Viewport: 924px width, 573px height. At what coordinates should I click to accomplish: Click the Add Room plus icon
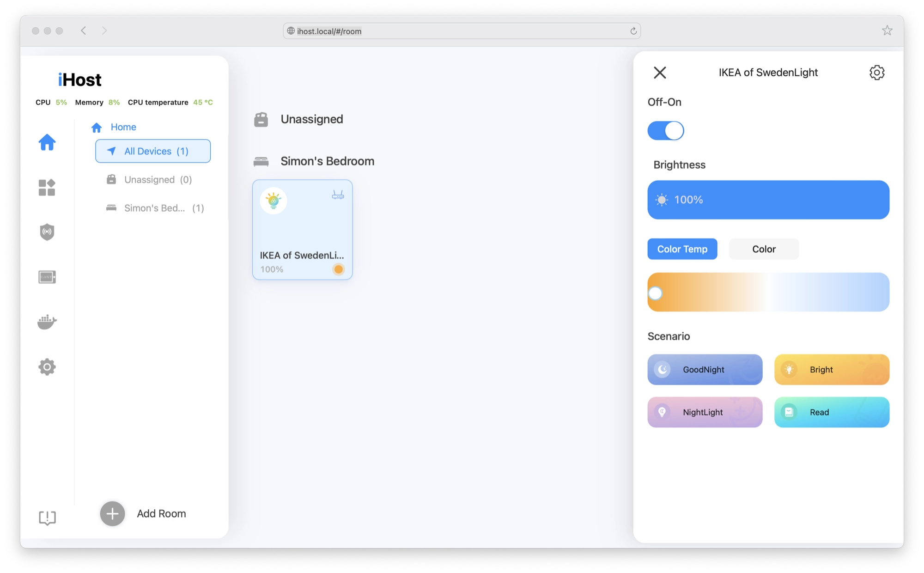pos(112,513)
